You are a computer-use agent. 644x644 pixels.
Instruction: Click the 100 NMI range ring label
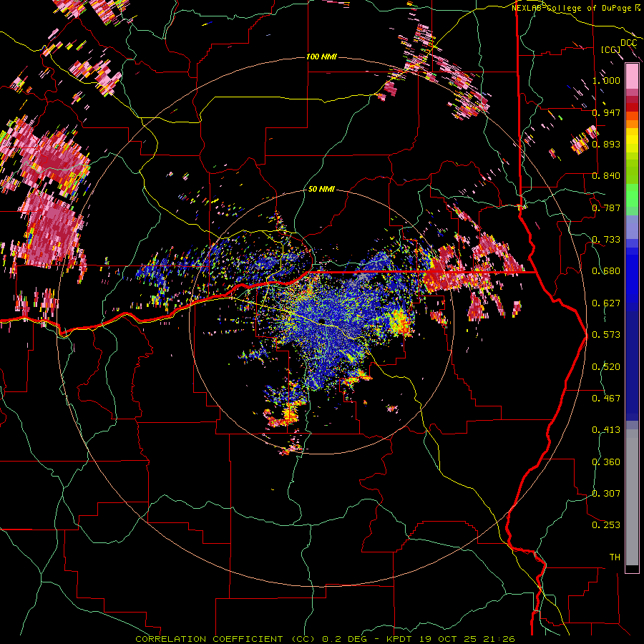[x=321, y=57]
